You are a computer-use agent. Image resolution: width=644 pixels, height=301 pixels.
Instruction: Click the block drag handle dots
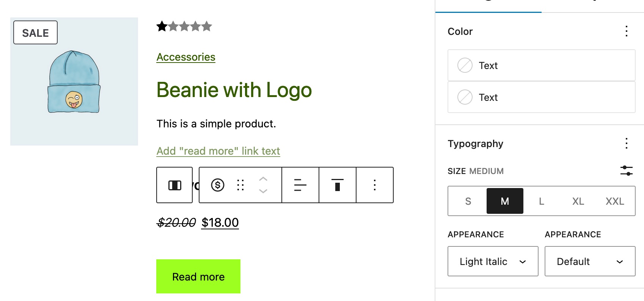point(240,185)
